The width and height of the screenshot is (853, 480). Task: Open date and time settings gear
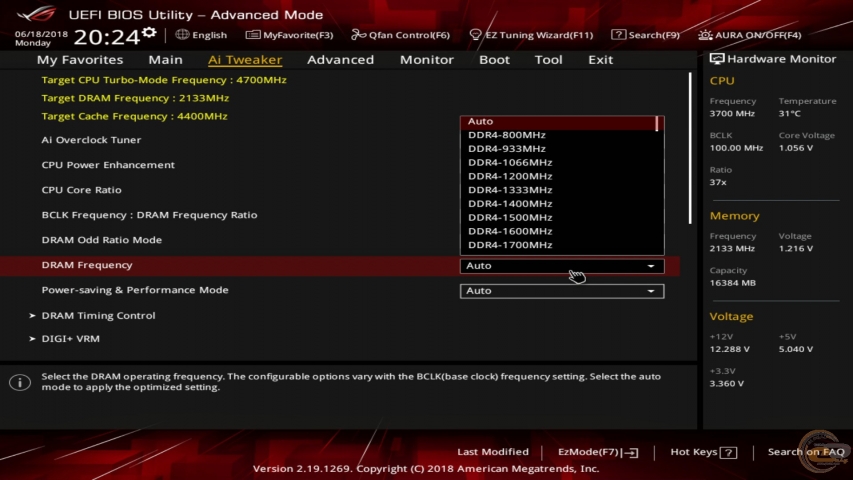coord(149,33)
